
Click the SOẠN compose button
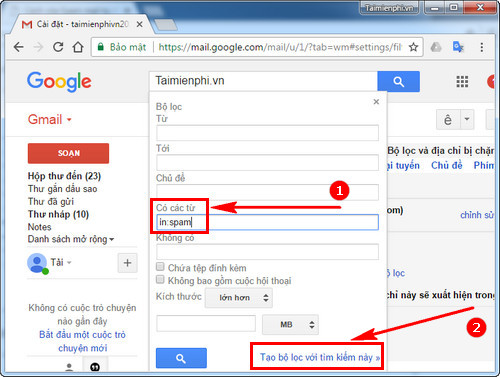coord(68,153)
